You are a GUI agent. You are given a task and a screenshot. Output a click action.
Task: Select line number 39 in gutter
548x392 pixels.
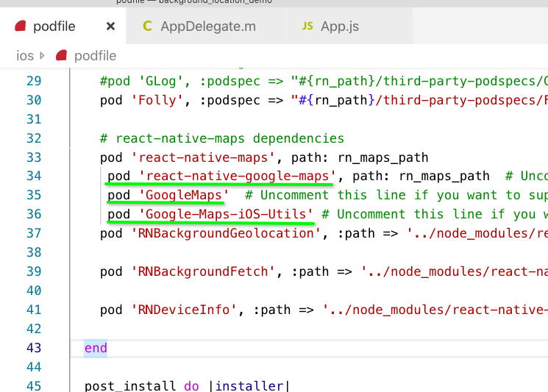[34, 271]
